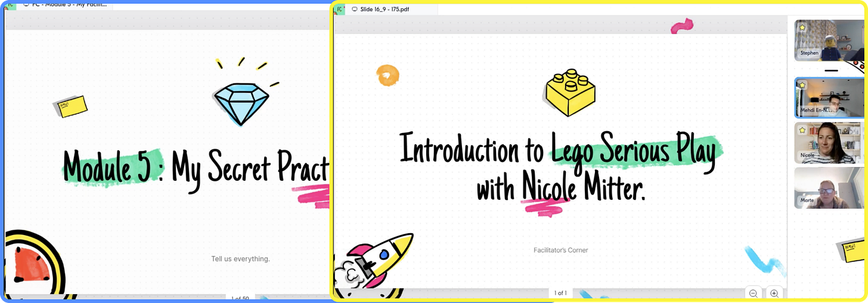Click the screen icon in Slide 16_9 tab
The height and width of the screenshot is (303, 868).
(355, 9)
